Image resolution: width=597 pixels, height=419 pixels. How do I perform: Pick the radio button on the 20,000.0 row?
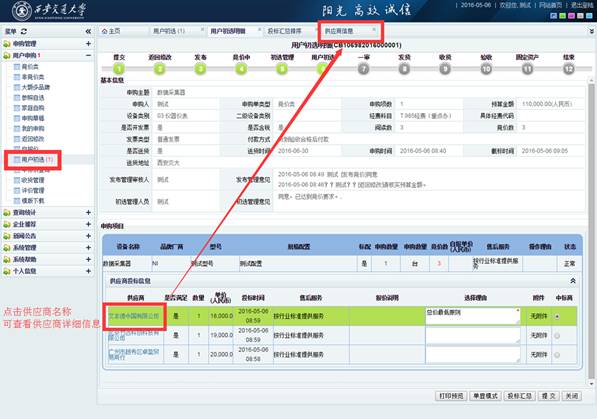click(x=557, y=355)
